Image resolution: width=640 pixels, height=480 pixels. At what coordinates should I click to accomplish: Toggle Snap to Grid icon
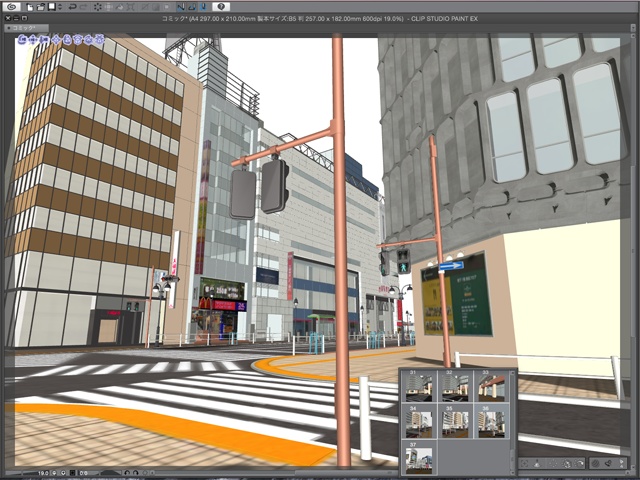pyautogui.click(x=204, y=7)
